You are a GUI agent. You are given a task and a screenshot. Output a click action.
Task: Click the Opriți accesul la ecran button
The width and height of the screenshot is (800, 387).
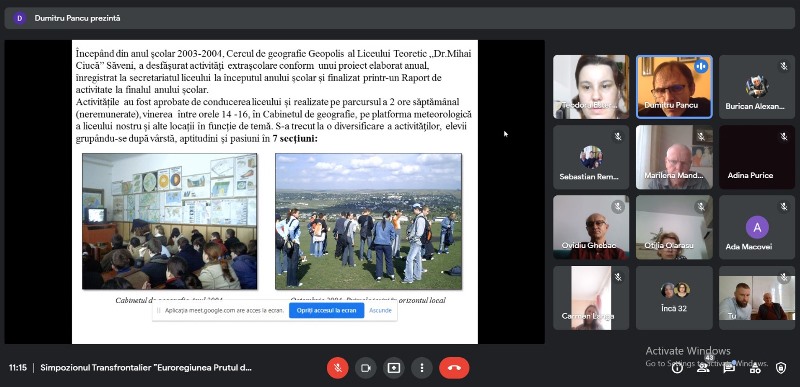click(x=327, y=310)
